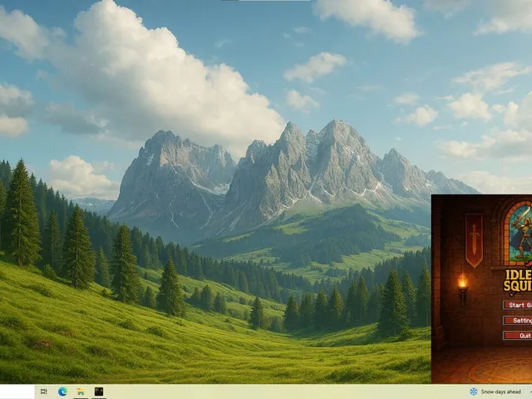The width and height of the screenshot is (532, 399).
Task: Click the Idle Squire title logo
Action: pos(518,281)
